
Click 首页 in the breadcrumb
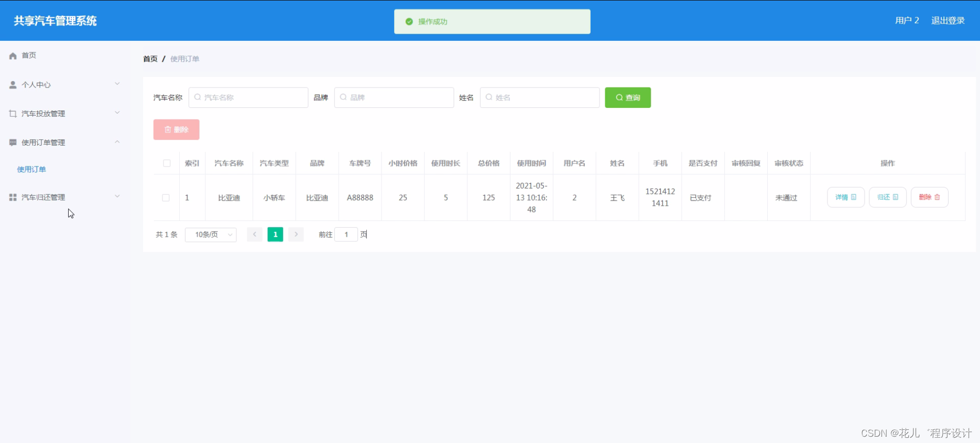[x=150, y=59]
